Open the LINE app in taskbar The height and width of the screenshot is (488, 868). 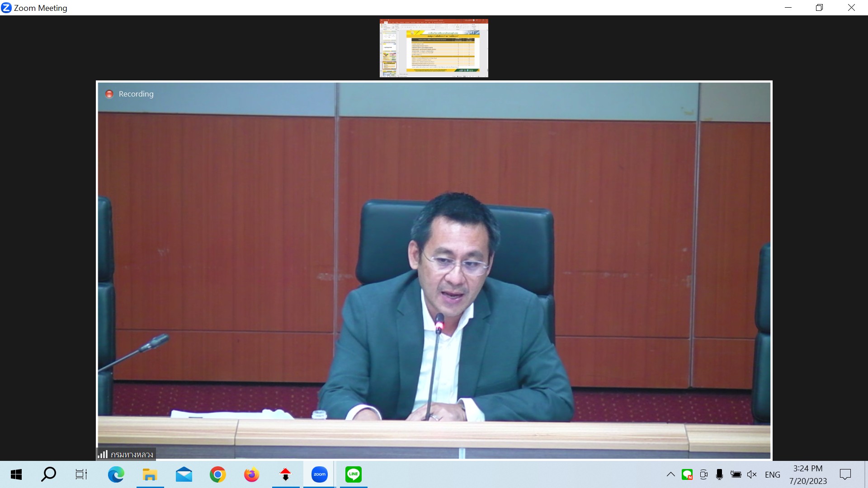[x=353, y=474]
